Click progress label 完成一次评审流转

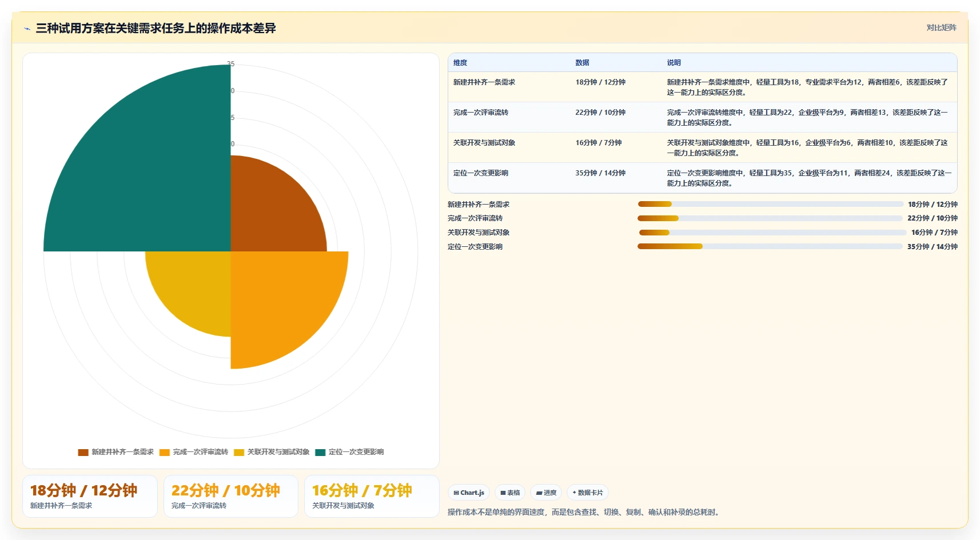tap(475, 218)
